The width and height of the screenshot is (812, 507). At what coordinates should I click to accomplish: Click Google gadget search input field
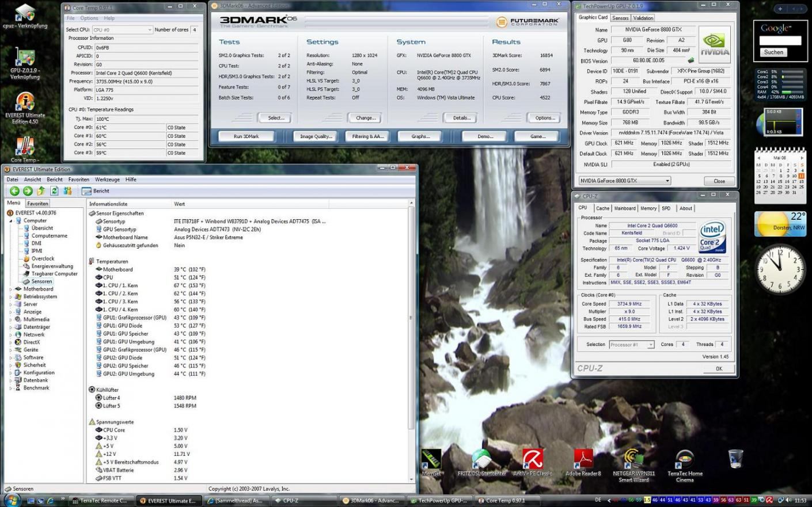pos(780,41)
